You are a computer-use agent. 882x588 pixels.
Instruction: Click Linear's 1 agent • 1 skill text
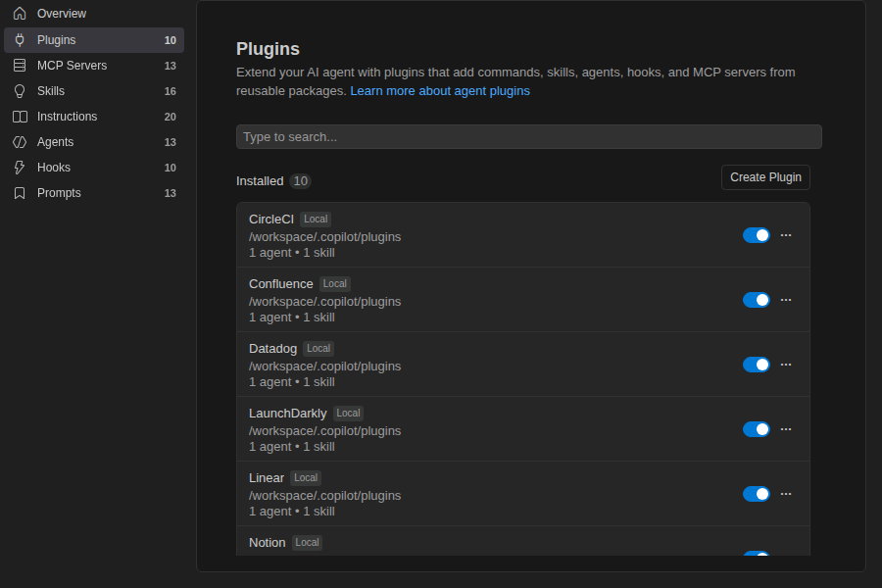[292, 512]
